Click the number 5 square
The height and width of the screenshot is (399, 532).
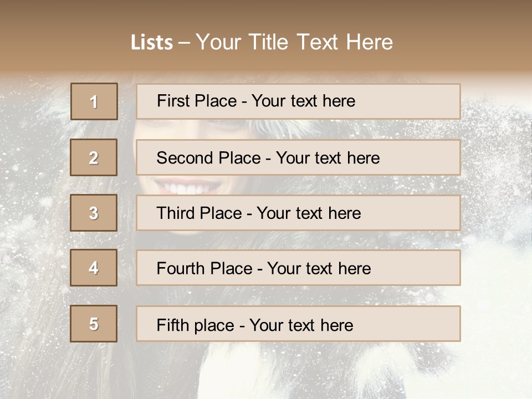pyautogui.click(x=94, y=324)
